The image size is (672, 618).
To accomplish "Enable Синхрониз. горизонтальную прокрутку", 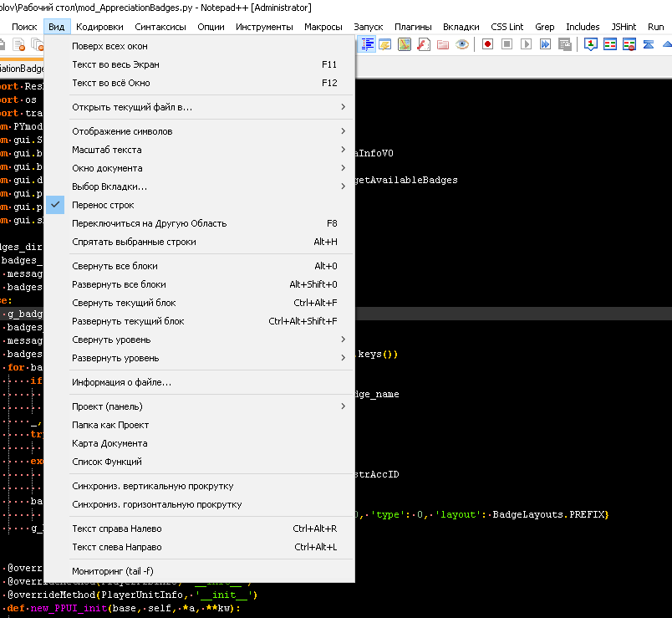I will pyautogui.click(x=199, y=504).
